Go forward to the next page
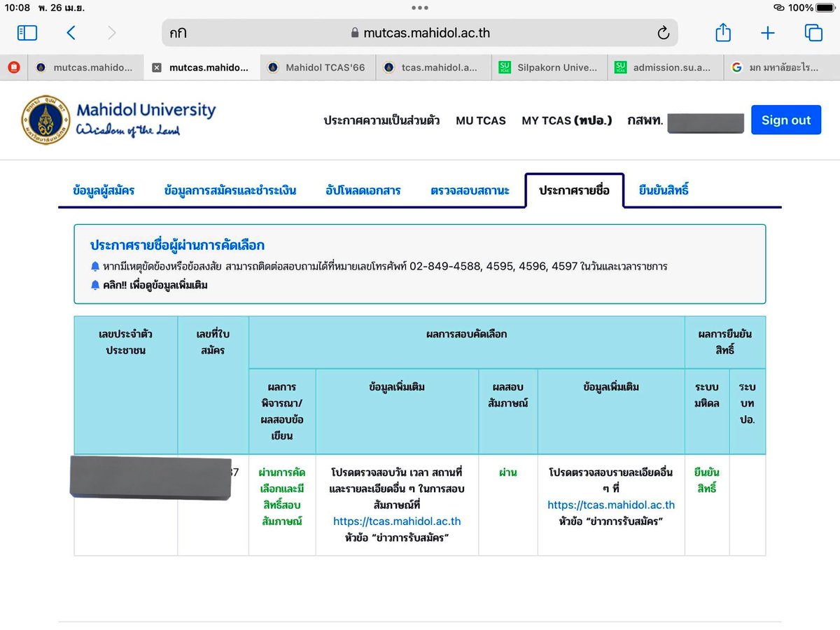 coord(112,33)
